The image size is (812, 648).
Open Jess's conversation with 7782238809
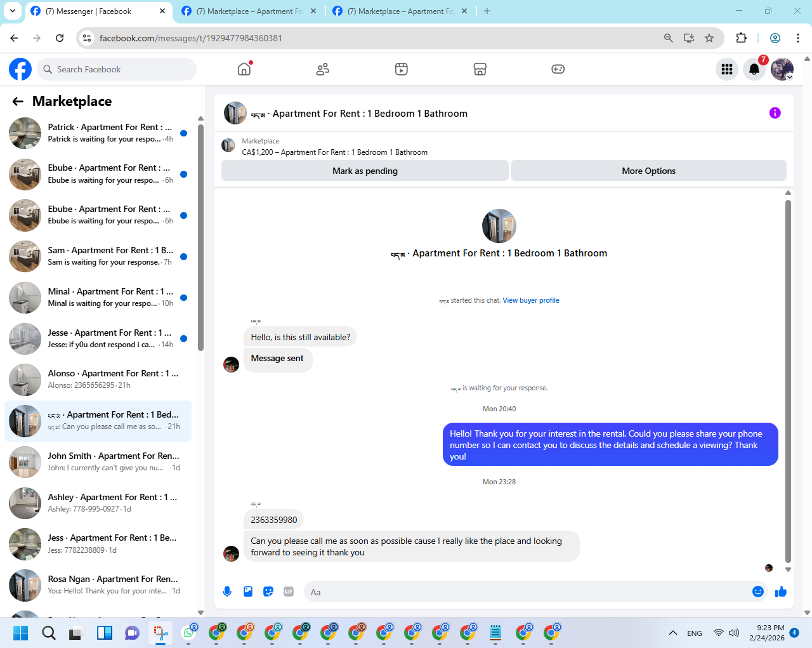click(98, 544)
